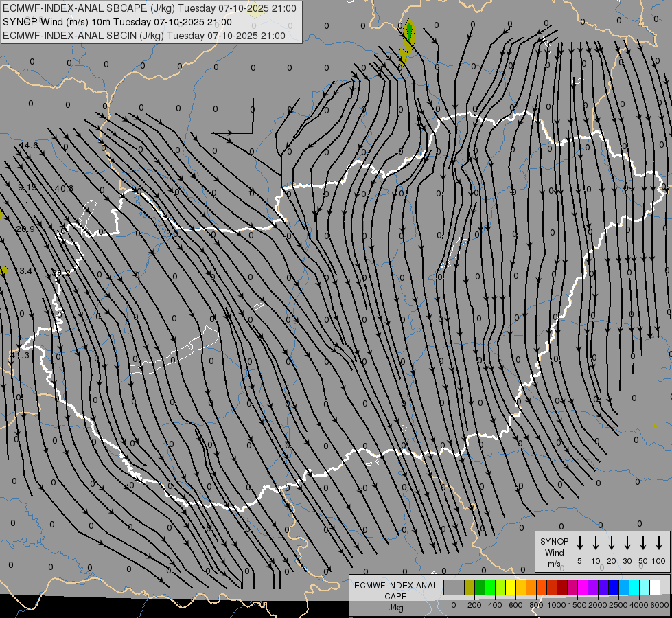This screenshot has width=672, height=618.
Task: Select the ECMWF SBCAPE title line
Action: click(x=150, y=8)
